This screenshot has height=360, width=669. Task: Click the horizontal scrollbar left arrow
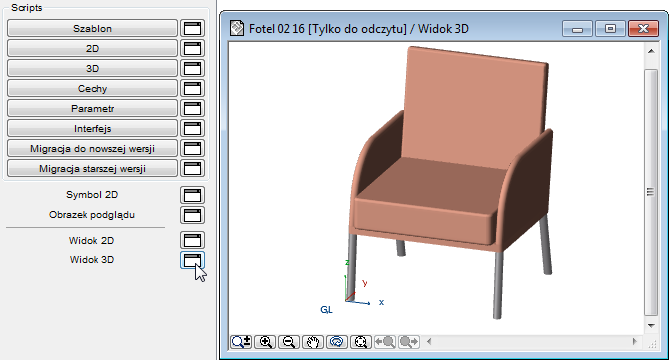click(x=429, y=341)
